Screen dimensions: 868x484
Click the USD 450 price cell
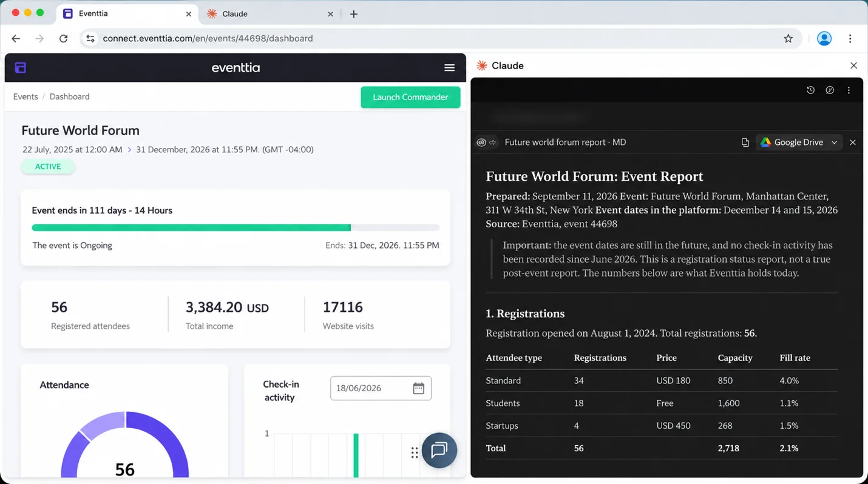tap(673, 426)
